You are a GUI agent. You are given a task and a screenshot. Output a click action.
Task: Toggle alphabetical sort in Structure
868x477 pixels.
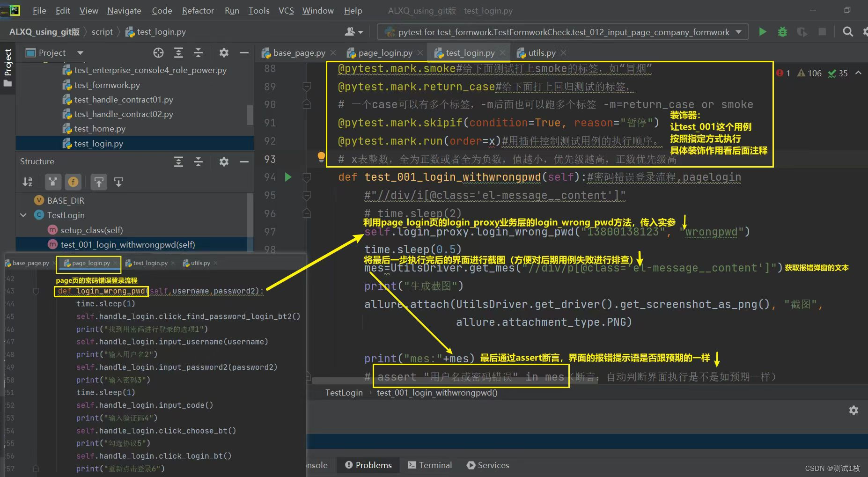point(28,182)
